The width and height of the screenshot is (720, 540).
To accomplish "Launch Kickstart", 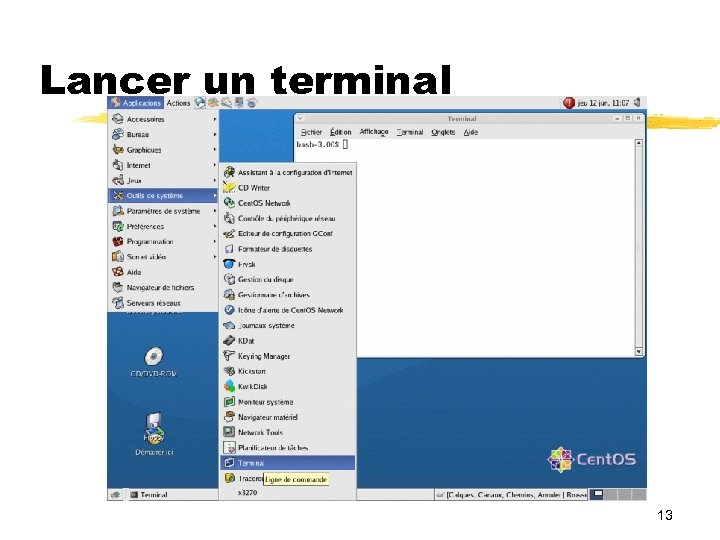I will [288, 371].
